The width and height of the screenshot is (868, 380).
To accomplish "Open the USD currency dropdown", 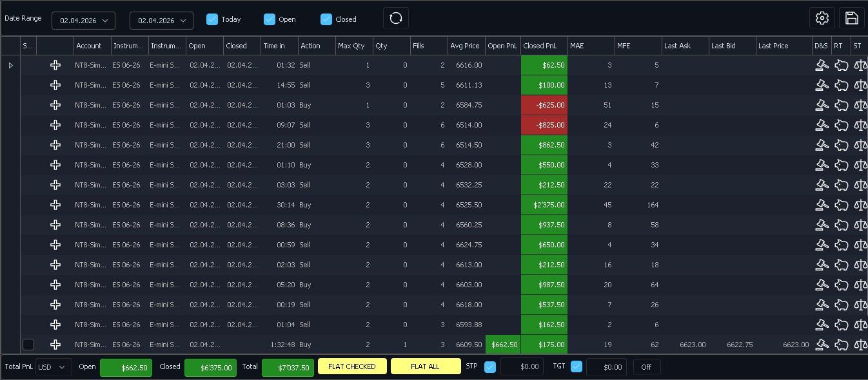I will click(x=54, y=367).
